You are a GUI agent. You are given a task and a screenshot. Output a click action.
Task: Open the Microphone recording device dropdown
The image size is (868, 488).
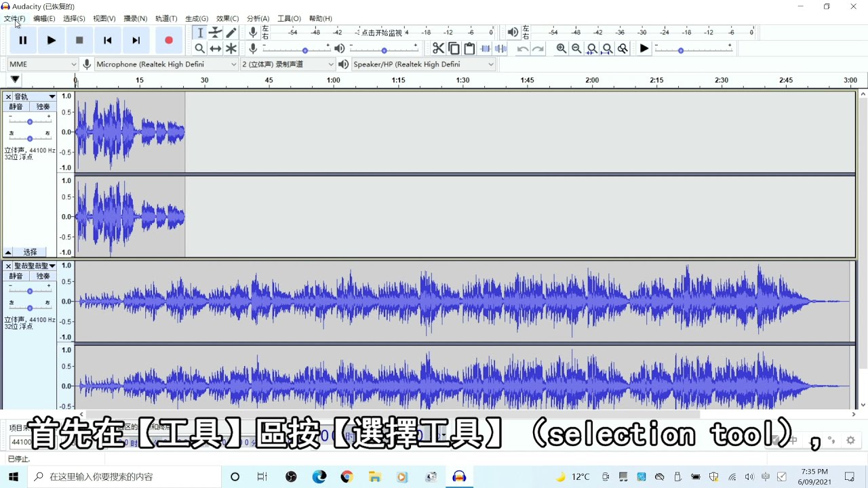[166, 64]
